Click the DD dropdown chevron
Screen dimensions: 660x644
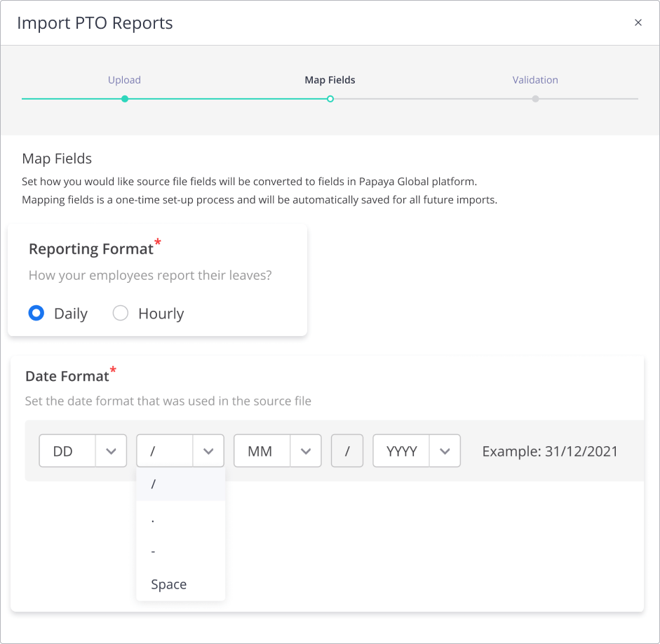point(111,450)
